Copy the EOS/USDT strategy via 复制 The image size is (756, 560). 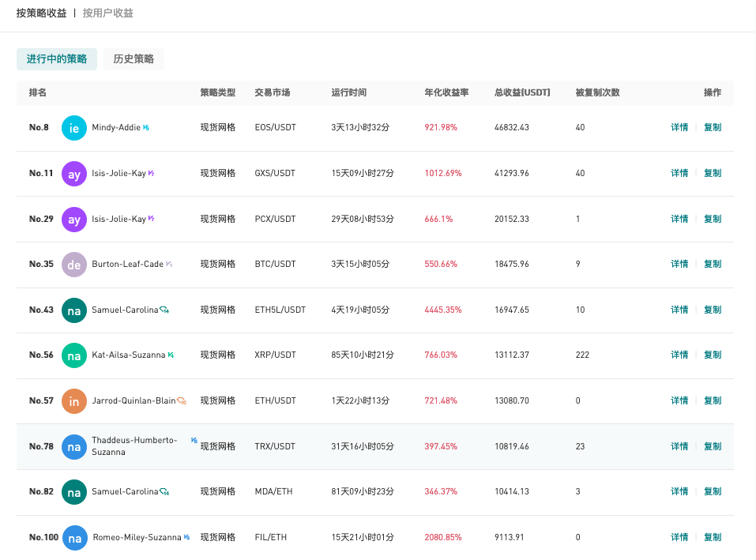713,127
